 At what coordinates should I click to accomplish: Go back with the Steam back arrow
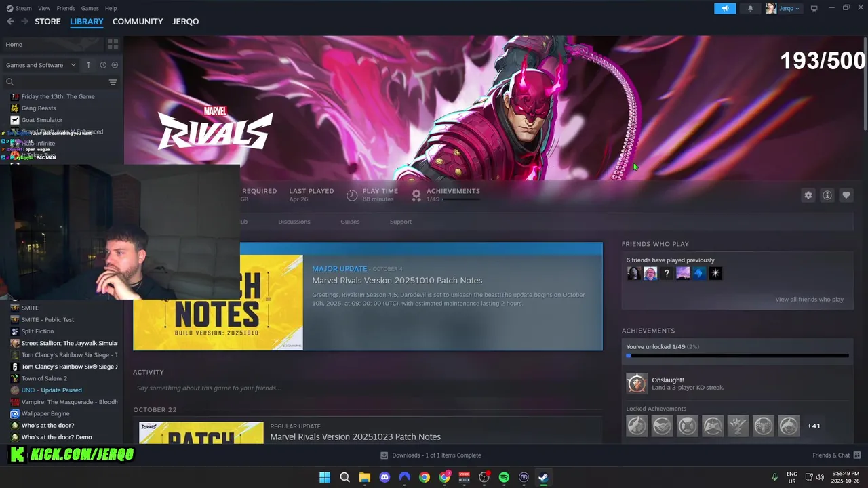coord(10,22)
